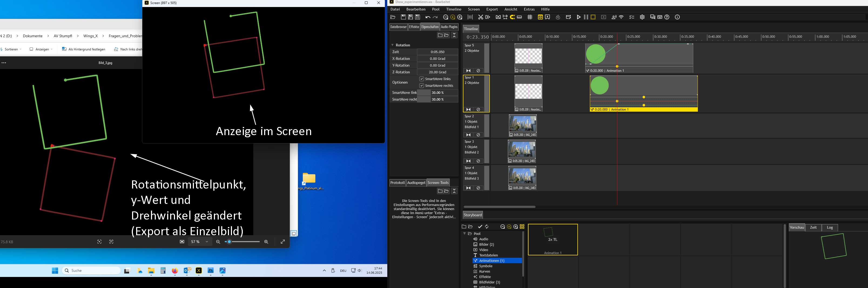Open the info icon in the toolbar
Viewport: 868px width, 288px height.
click(677, 17)
